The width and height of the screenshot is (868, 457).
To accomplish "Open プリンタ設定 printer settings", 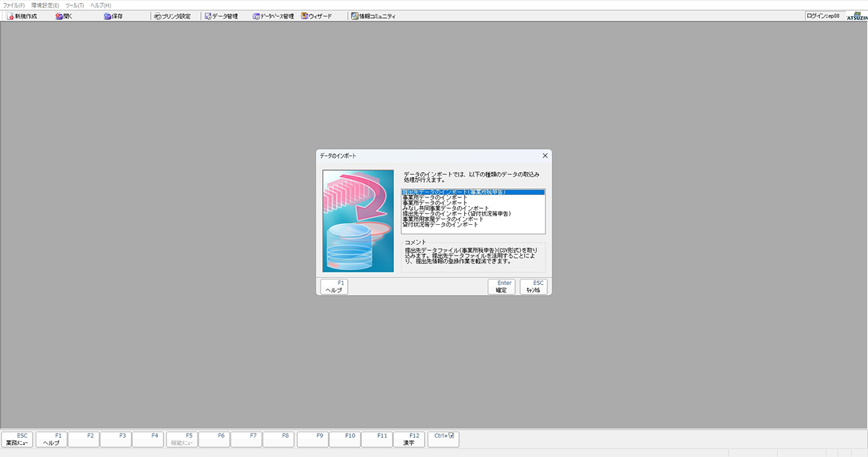I will 172,16.
